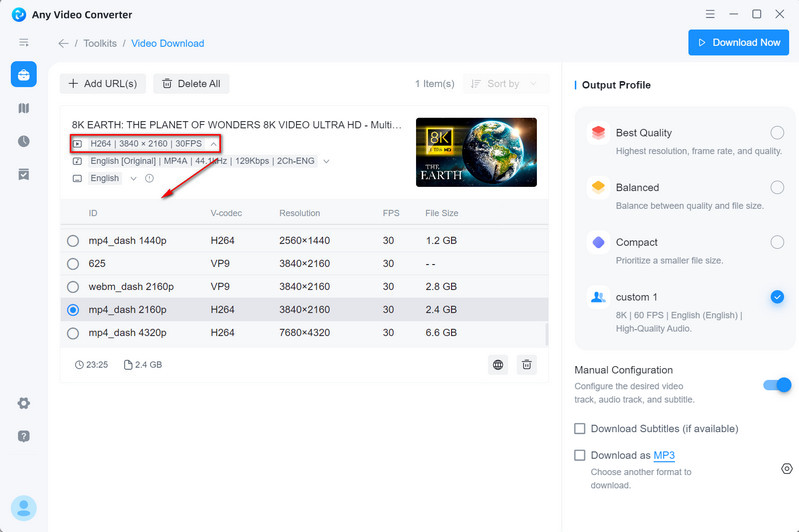Click the 23:25 duration label
The image size is (799, 532).
point(92,365)
